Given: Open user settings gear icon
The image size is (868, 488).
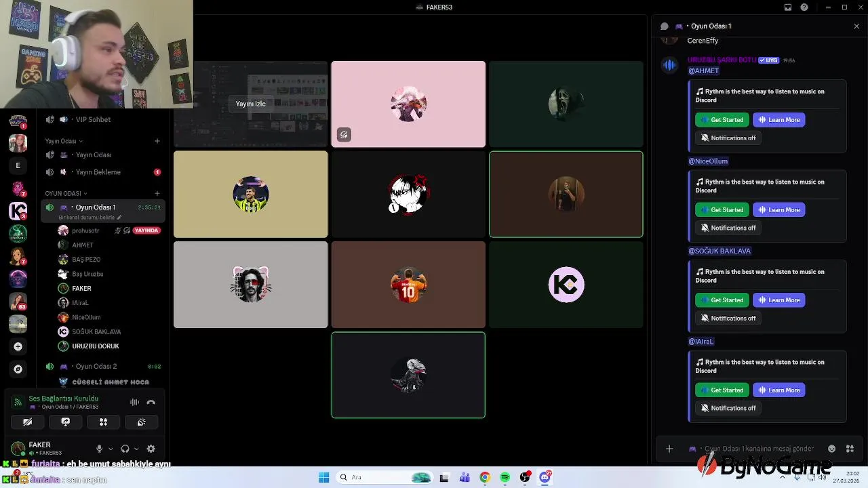Looking at the screenshot, I should 151,449.
